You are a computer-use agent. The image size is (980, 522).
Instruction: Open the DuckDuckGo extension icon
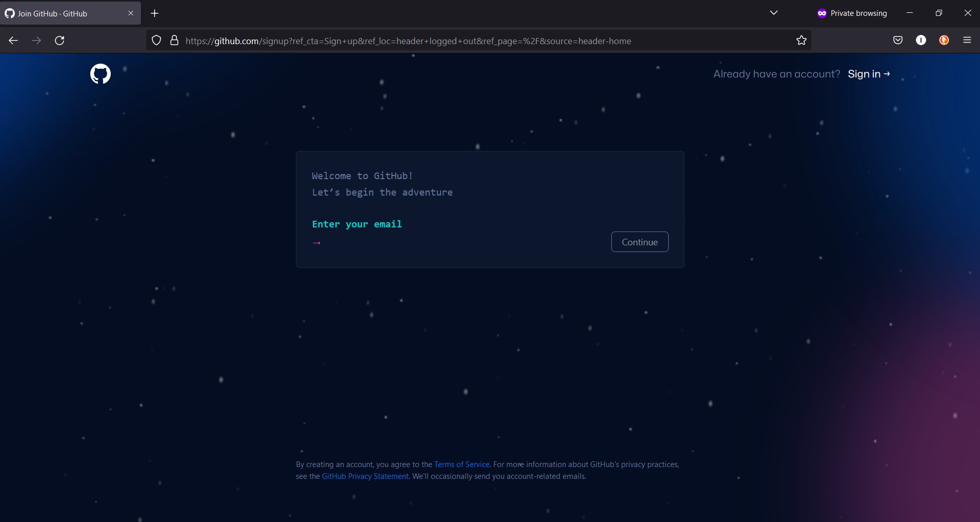pyautogui.click(x=944, y=41)
